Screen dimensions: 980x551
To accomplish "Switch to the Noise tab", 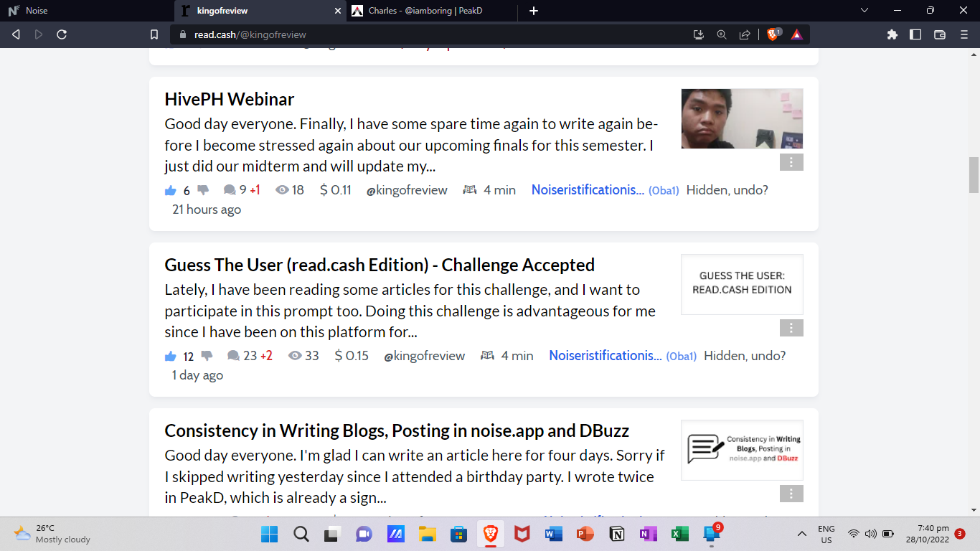I will pyautogui.click(x=86, y=11).
